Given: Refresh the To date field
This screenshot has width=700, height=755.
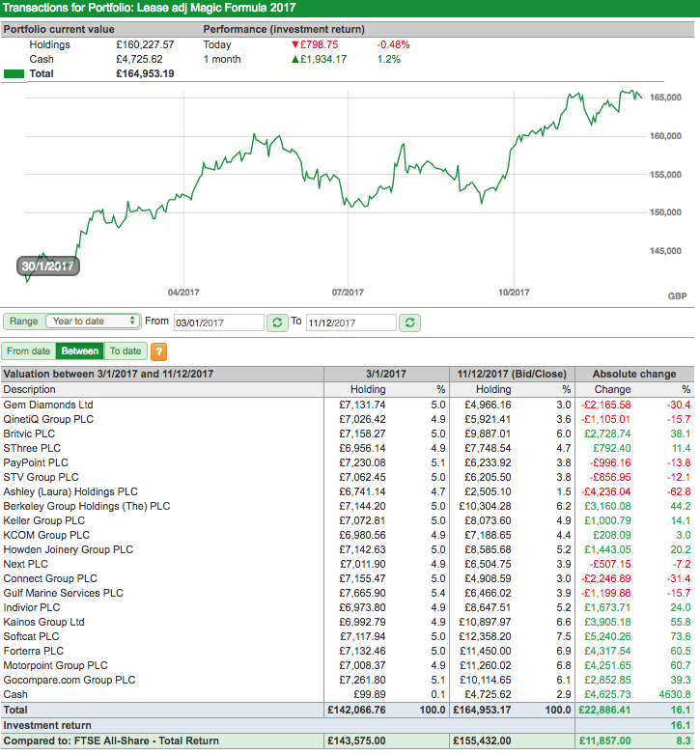Looking at the screenshot, I should tap(409, 322).
